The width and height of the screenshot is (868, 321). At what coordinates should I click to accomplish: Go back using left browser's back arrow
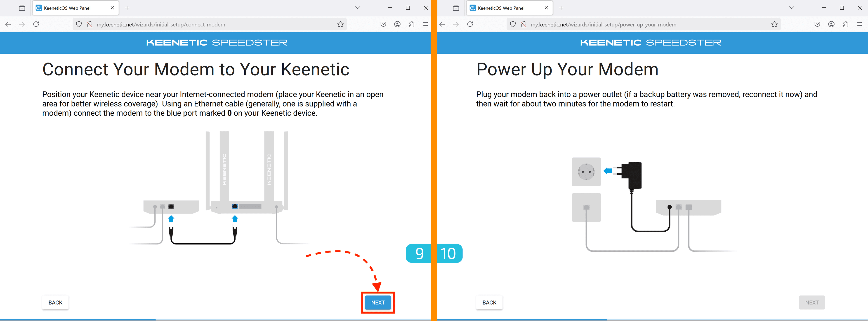coord(8,24)
